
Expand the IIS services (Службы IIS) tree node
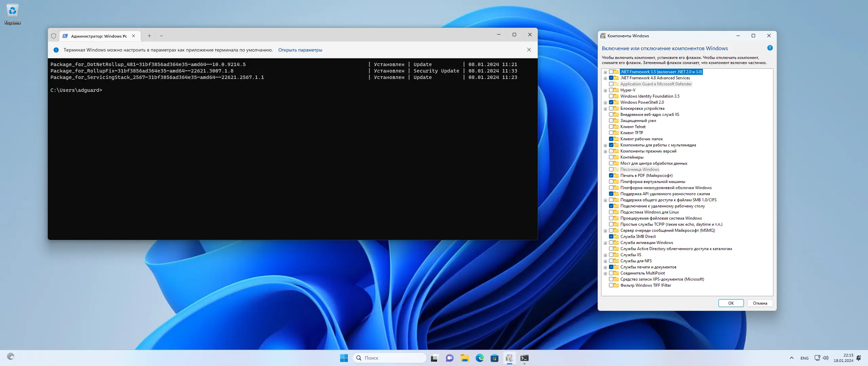605,255
